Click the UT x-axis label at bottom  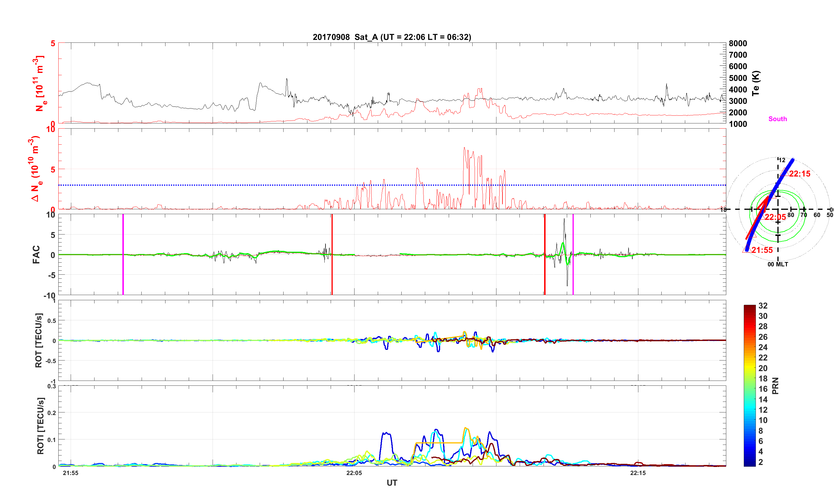click(392, 483)
